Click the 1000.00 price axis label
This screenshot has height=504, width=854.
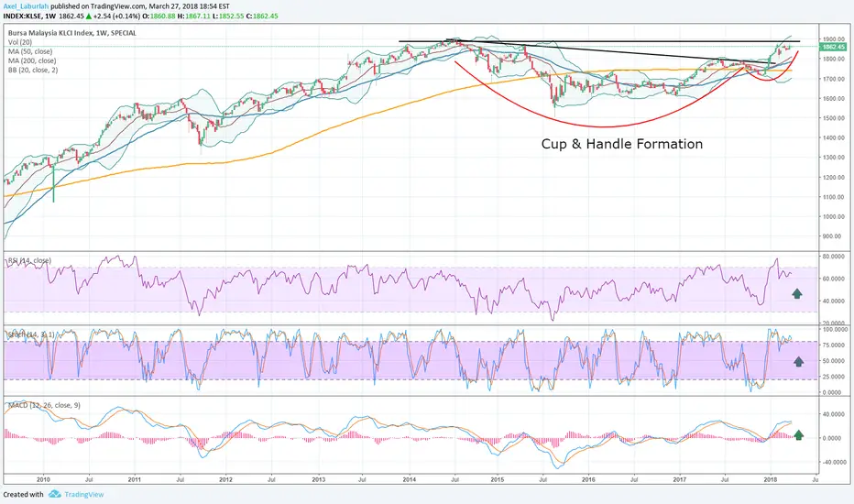click(x=833, y=217)
